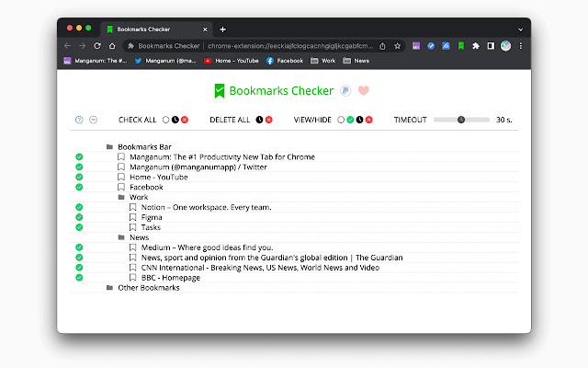
Task: Click the bookmark icon beside BBC - Homepage
Action: coord(132,277)
